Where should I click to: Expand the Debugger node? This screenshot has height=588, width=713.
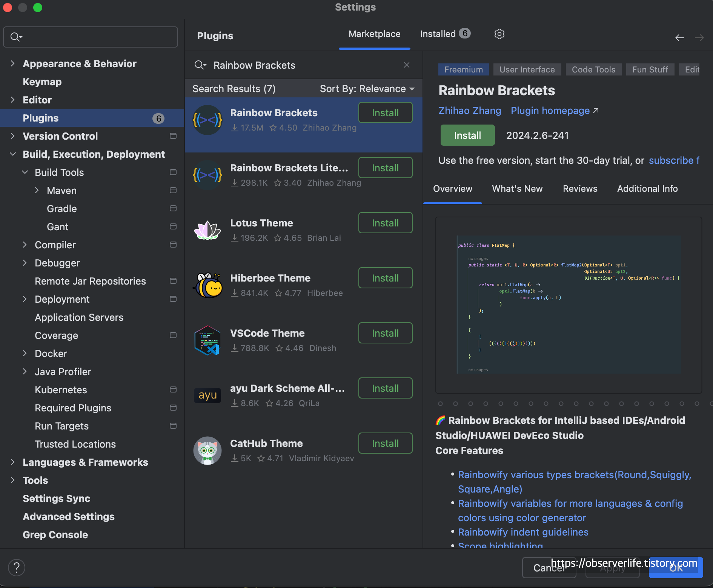[25, 263]
